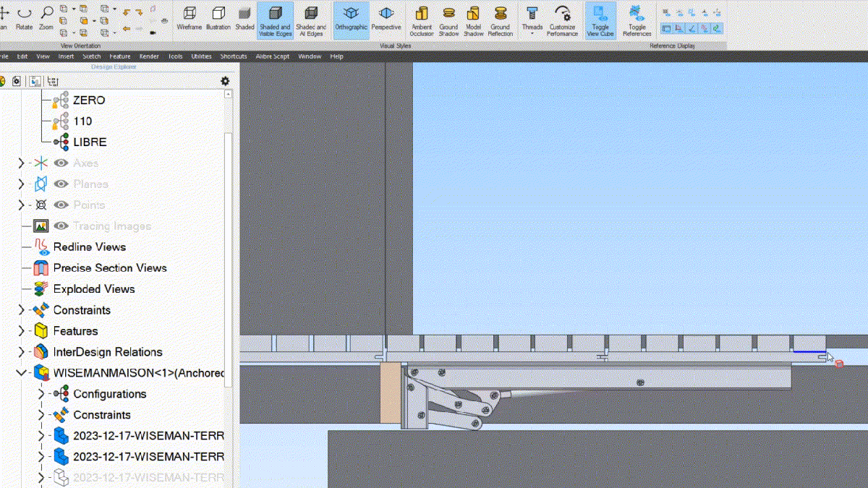Viewport: 868px width, 488px height.
Task: Toggle the View Cube
Action: click(x=600, y=20)
